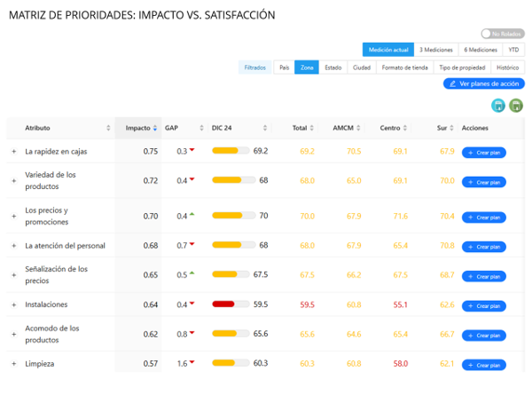Image resolution: width=532 pixels, height=403 pixels.
Task: Open Ver planes de acción
Action: click(x=484, y=83)
